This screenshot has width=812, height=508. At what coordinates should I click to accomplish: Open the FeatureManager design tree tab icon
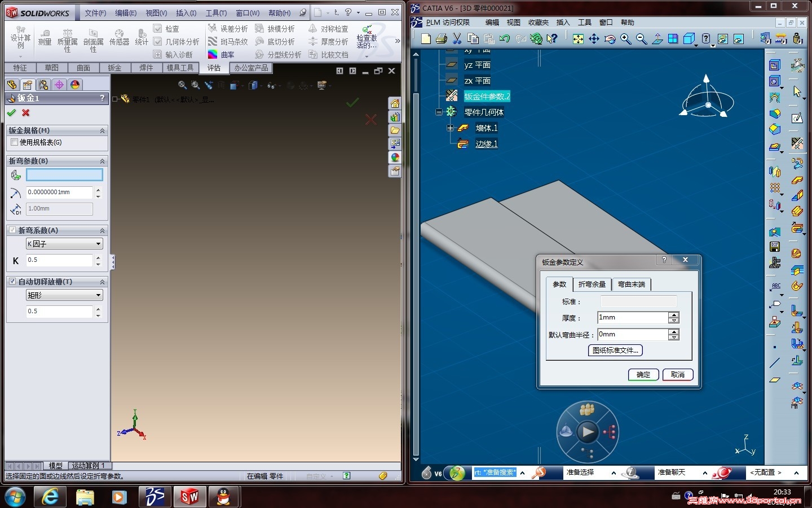pos(11,85)
